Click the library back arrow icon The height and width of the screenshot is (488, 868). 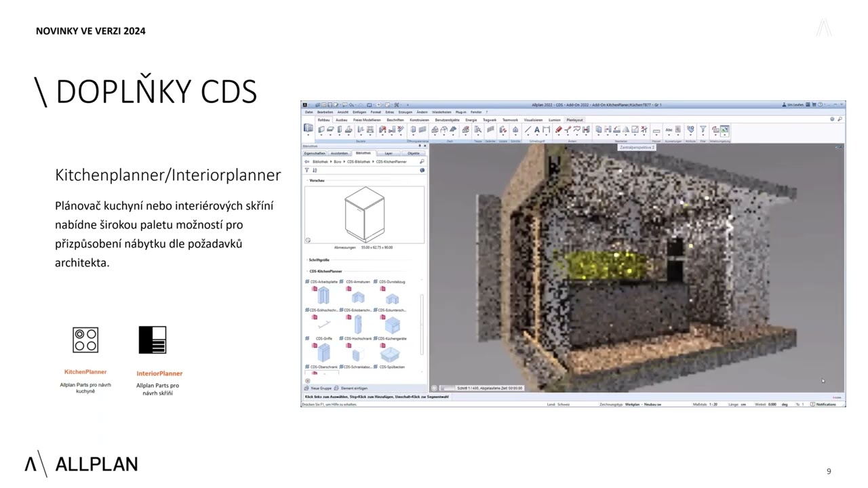pyautogui.click(x=307, y=162)
